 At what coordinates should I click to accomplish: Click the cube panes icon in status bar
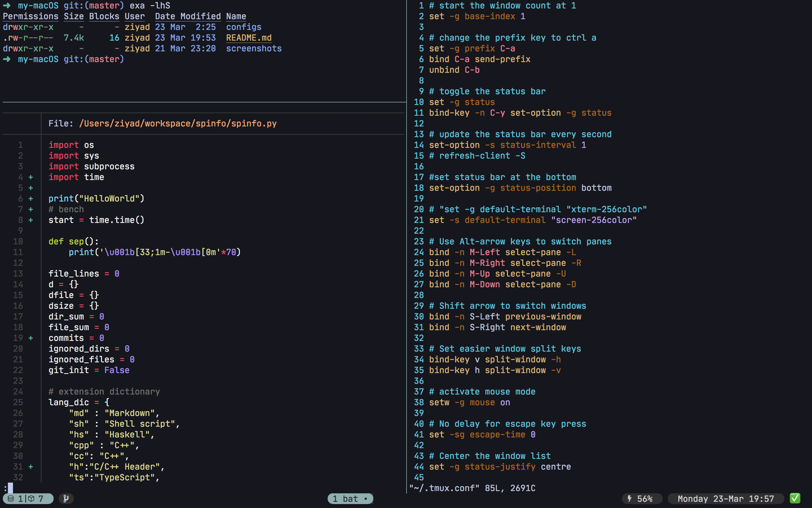31,499
